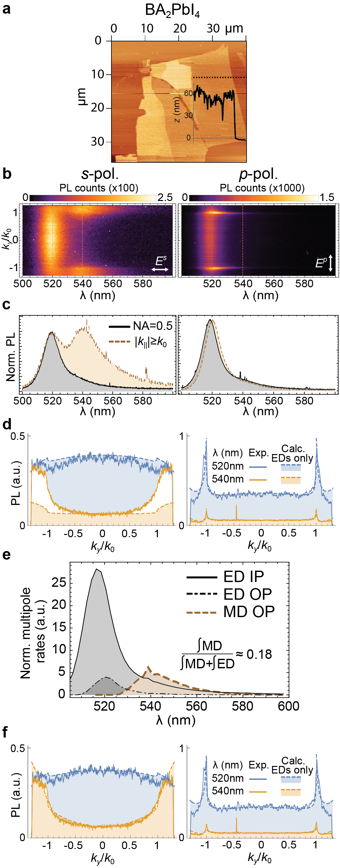The width and height of the screenshot is (340, 868).
Task: Select the 'p-pol.' heading
Action: 259,174
